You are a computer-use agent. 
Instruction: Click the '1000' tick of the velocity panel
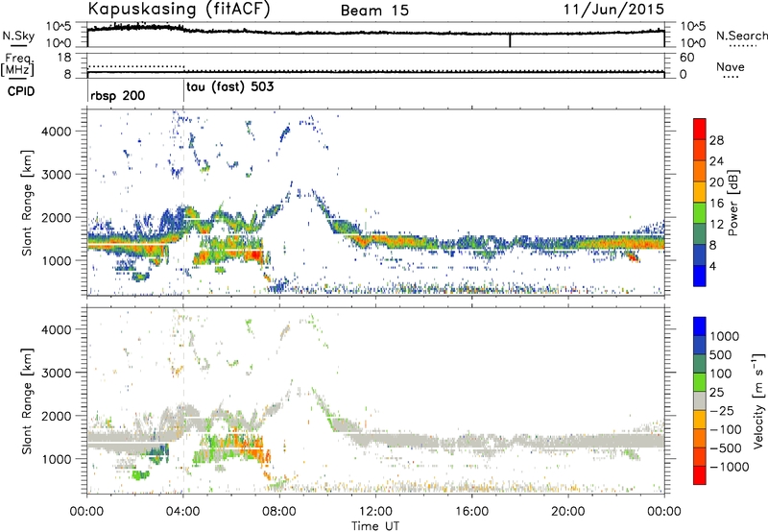point(57,458)
